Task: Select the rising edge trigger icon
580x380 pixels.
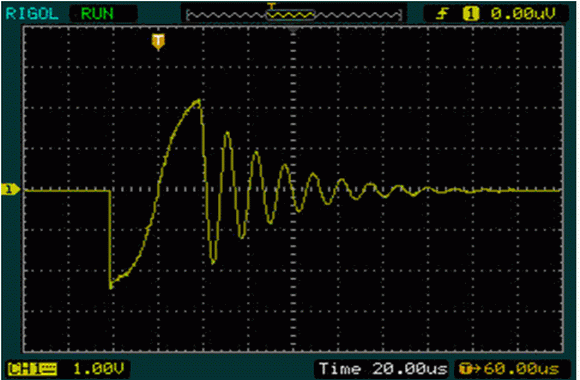Action: click(442, 14)
